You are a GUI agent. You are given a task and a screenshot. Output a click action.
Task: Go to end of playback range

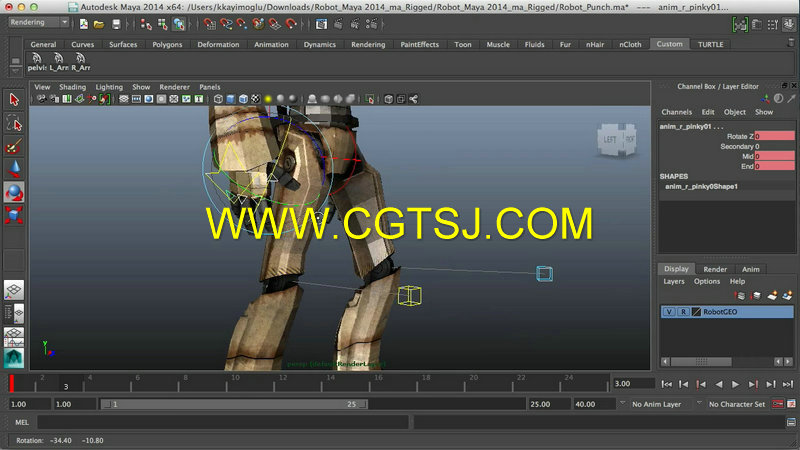788,384
